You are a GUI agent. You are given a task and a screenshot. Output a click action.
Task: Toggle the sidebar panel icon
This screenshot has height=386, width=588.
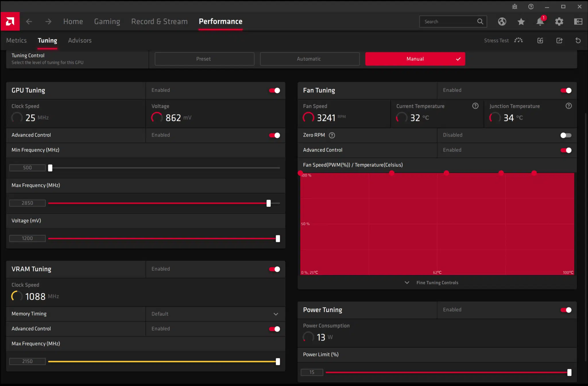pos(578,22)
